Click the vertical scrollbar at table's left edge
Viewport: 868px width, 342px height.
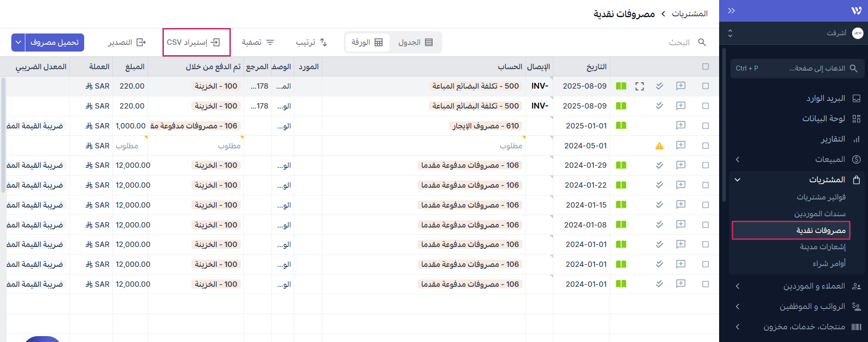(x=4, y=136)
